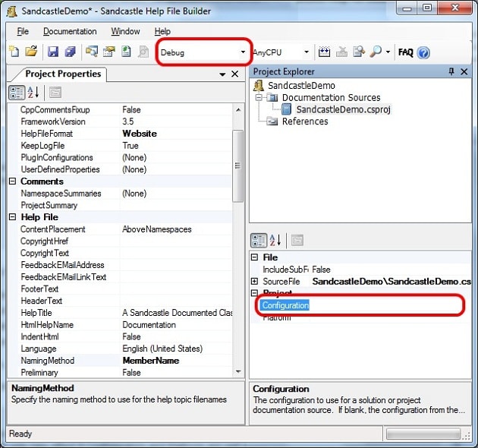Viewport: 478px width, 448px height.
Task: Open the FAQ toolbar button
Action: coord(405,52)
